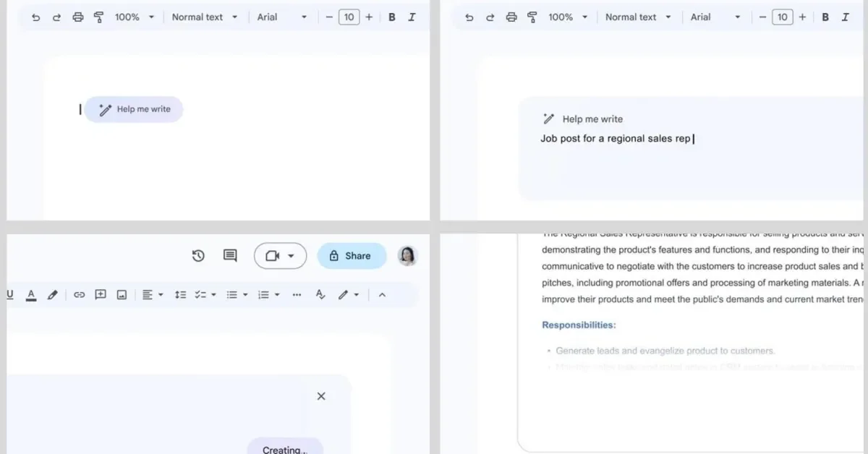Screen dimensions: 868x454
Task: Click the Redo icon
Action: 57,17
